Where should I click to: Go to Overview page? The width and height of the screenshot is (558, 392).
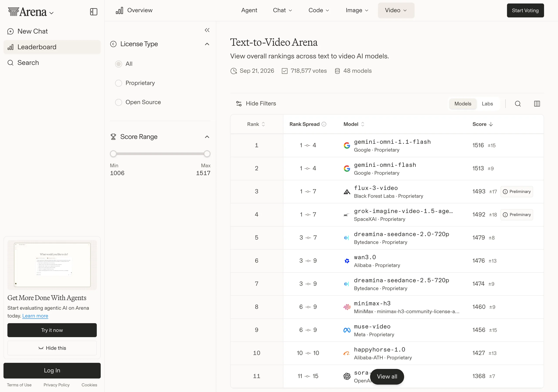pos(134,10)
